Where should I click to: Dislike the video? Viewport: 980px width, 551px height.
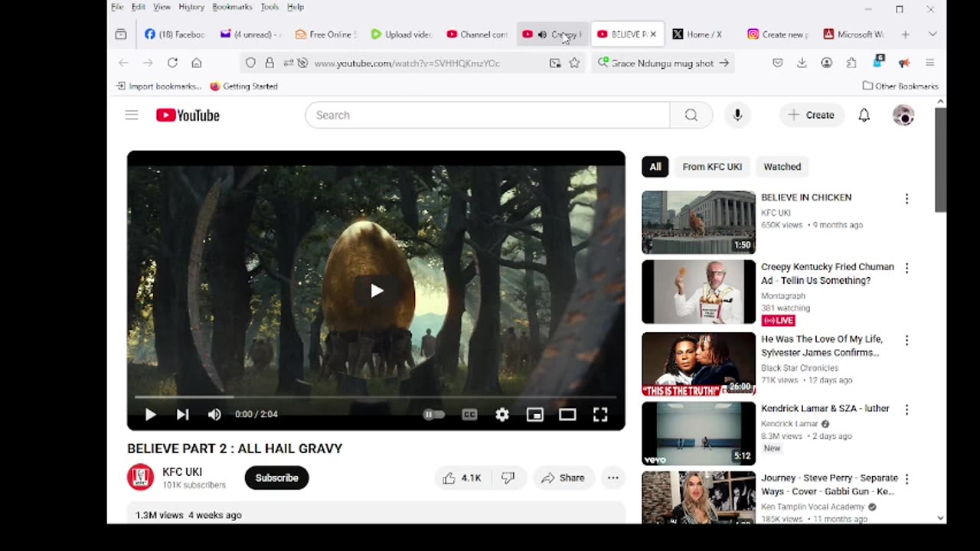(x=508, y=478)
